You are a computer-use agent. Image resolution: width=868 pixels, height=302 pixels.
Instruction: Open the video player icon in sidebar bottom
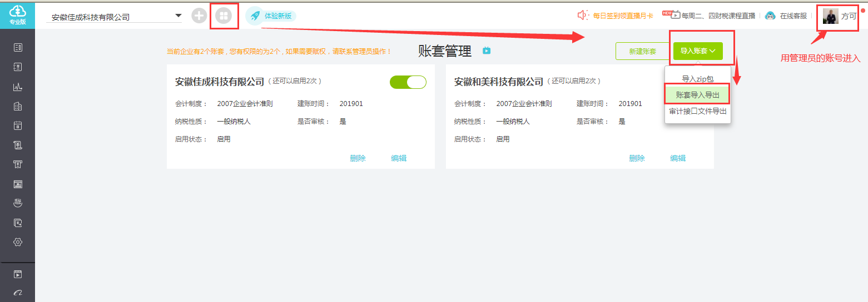(18, 274)
